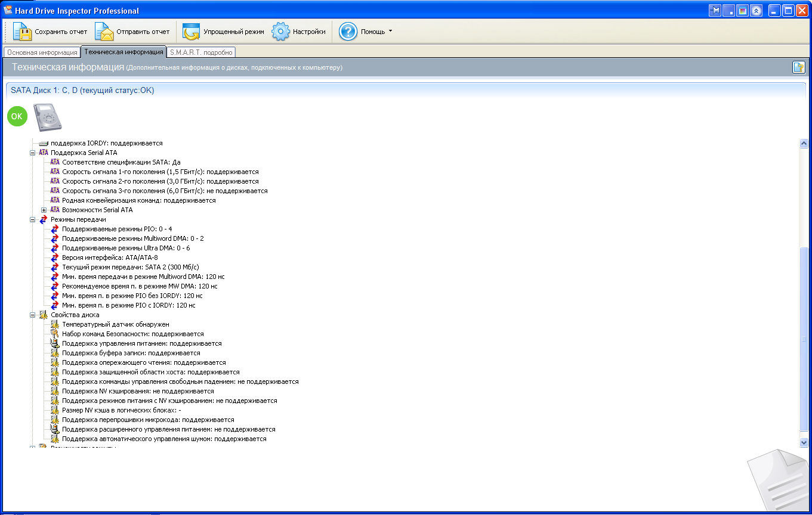Collapse the Режимы передачи tree node
812x515 pixels.
point(33,219)
